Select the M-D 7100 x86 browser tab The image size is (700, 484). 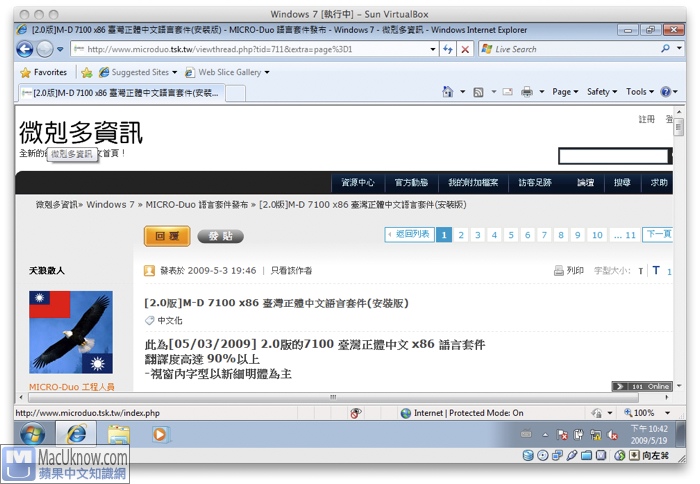(x=121, y=93)
